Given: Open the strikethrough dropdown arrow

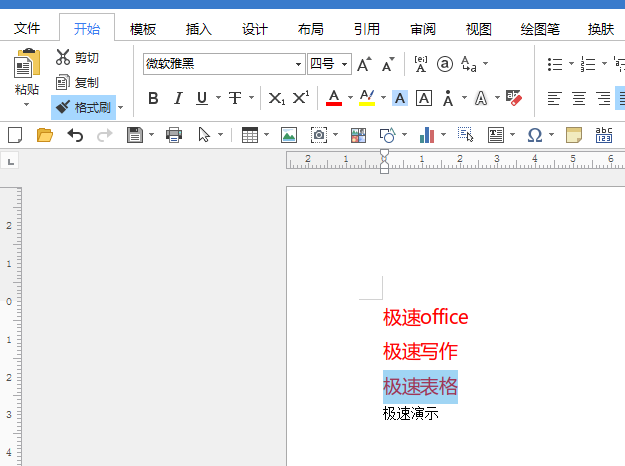Looking at the screenshot, I should [x=251, y=98].
